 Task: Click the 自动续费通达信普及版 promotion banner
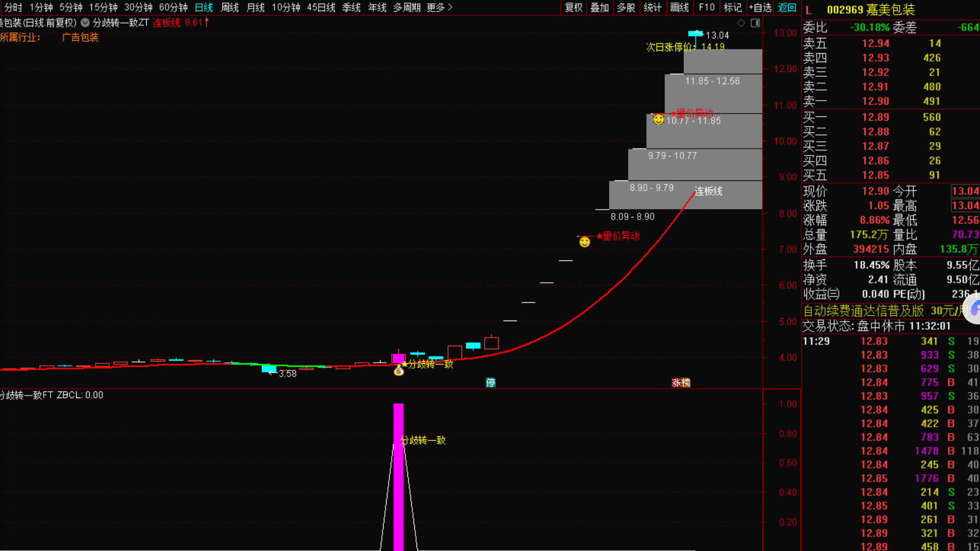[862, 311]
